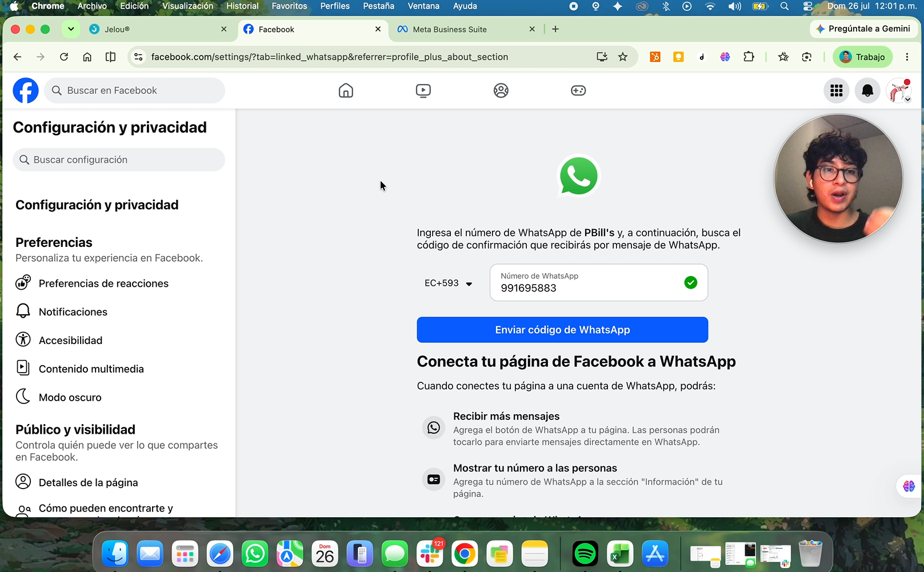Click Enviar código de WhatsApp button

pyautogui.click(x=562, y=330)
